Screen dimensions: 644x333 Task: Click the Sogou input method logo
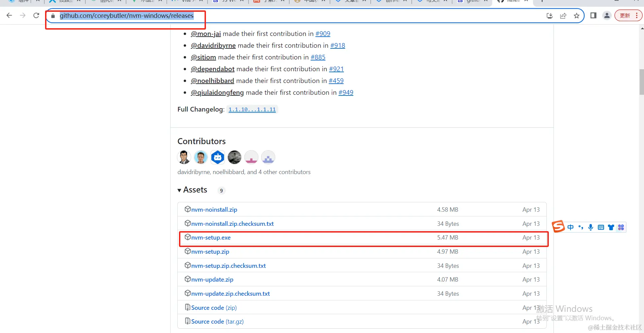coord(558,226)
